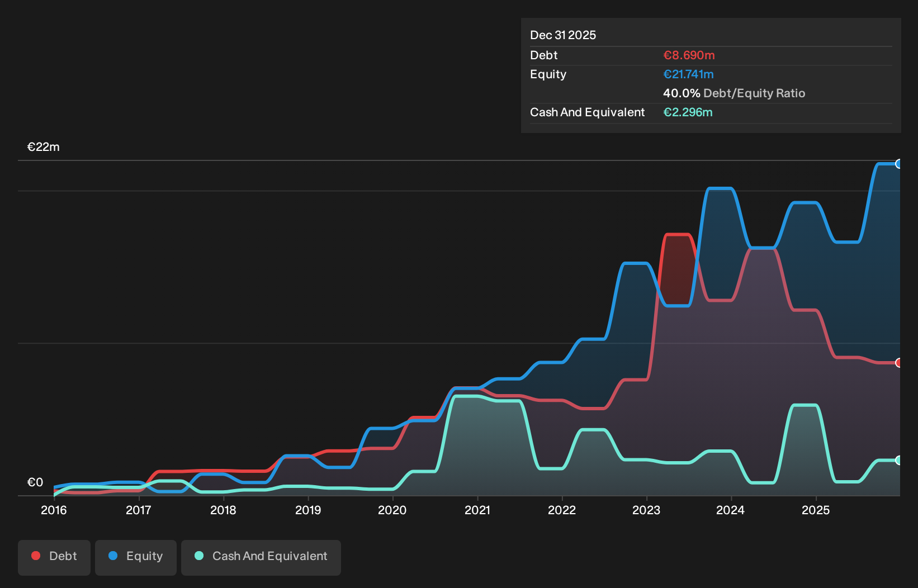Click the blue dot in Equity legend

click(x=113, y=556)
